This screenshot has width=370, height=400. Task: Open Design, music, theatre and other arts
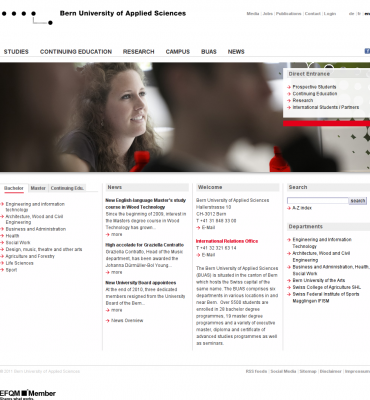(44, 249)
